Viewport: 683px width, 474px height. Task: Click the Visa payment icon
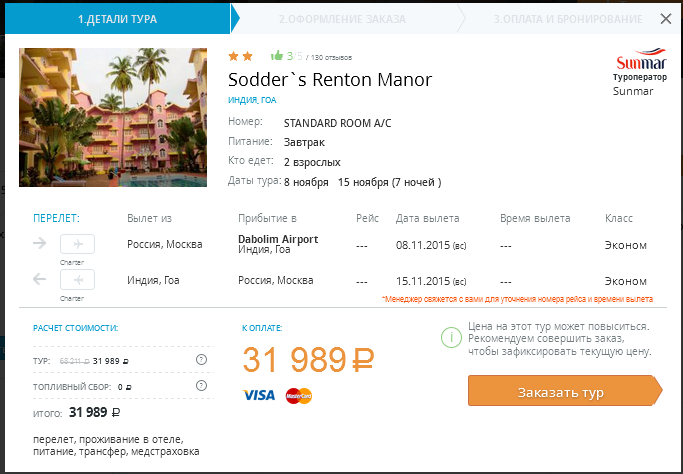[x=259, y=395]
